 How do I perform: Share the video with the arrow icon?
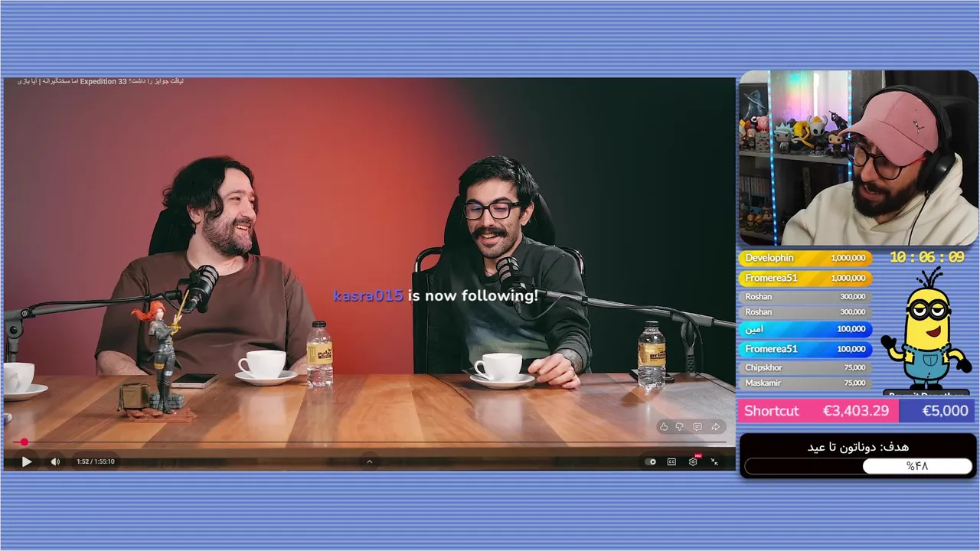(715, 426)
